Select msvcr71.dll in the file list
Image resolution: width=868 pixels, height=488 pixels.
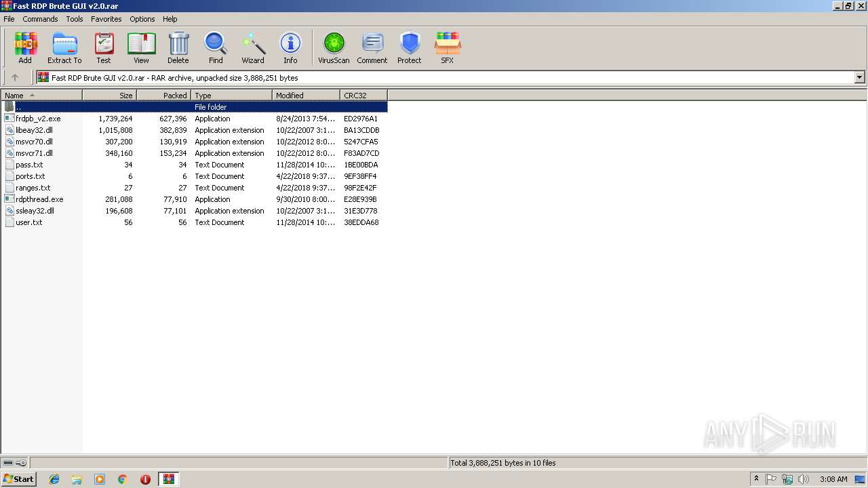[x=34, y=153]
